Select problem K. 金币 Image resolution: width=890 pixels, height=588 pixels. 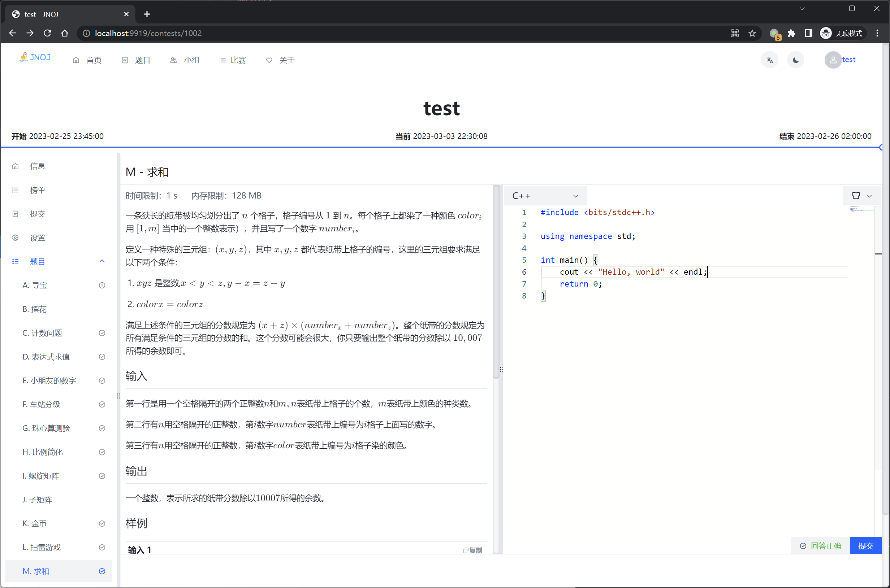pos(59,523)
